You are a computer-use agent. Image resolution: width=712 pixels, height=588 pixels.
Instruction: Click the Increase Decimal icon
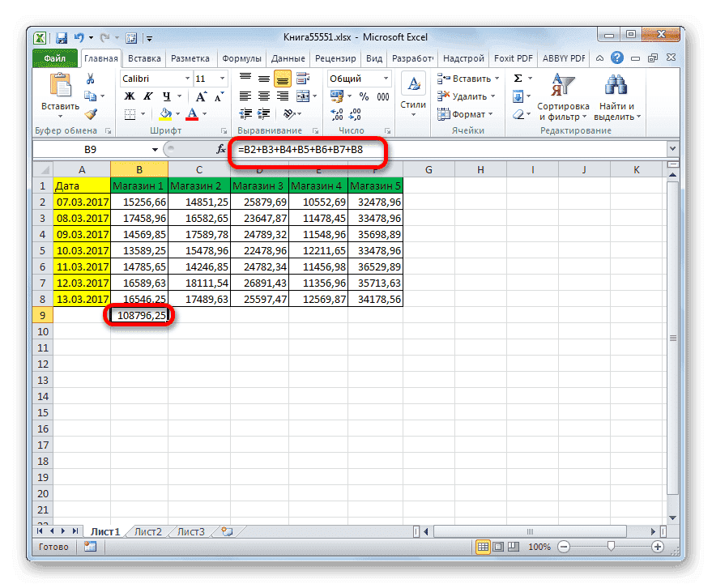(x=335, y=113)
